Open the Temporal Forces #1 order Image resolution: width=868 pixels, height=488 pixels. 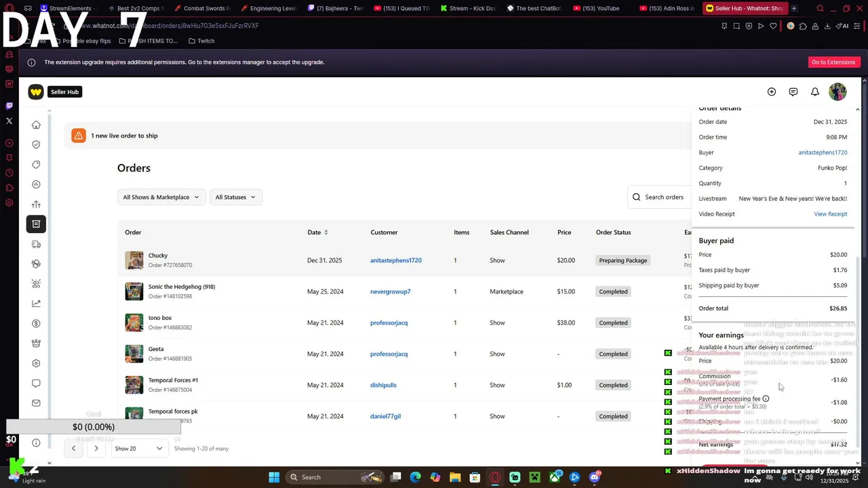click(x=173, y=380)
